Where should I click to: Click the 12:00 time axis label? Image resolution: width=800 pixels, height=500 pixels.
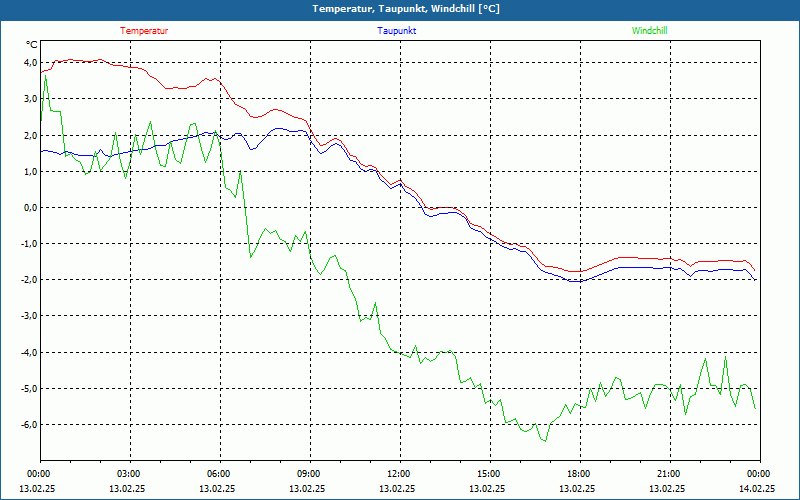(x=397, y=474)
